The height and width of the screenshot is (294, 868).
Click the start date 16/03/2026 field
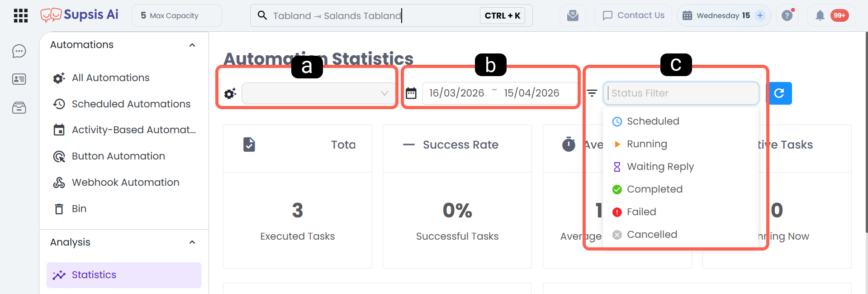point(456,93)
